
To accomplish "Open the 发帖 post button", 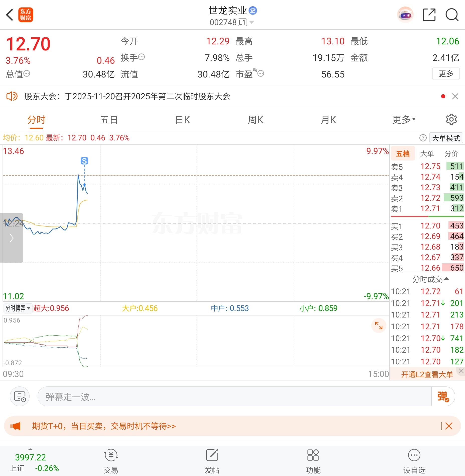I will tap(212, 462).
